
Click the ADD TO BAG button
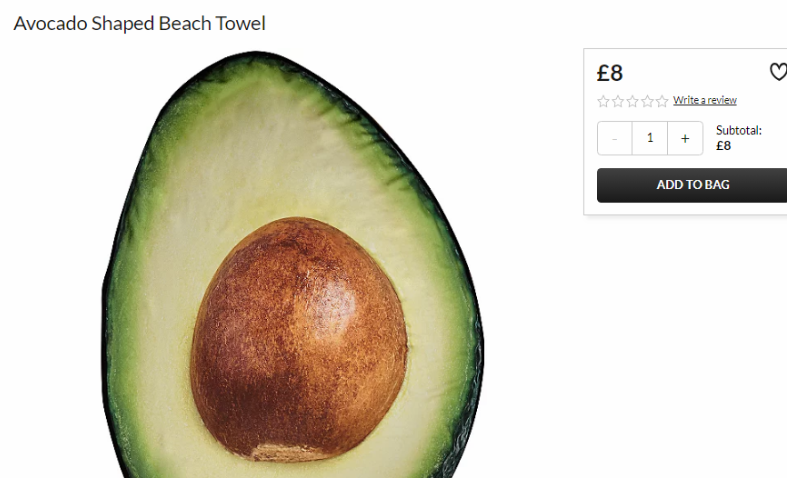point(693,185)
